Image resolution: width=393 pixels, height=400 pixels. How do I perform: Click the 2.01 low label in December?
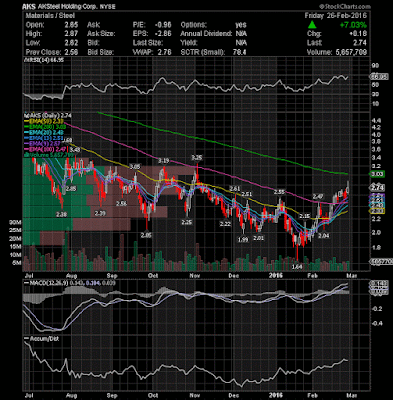pos(258,238)
